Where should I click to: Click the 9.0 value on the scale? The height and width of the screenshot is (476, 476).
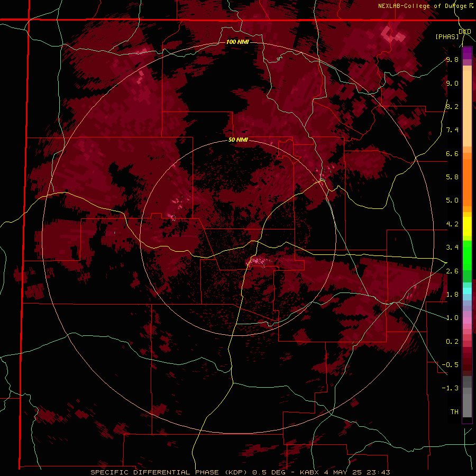click(452, 83)
